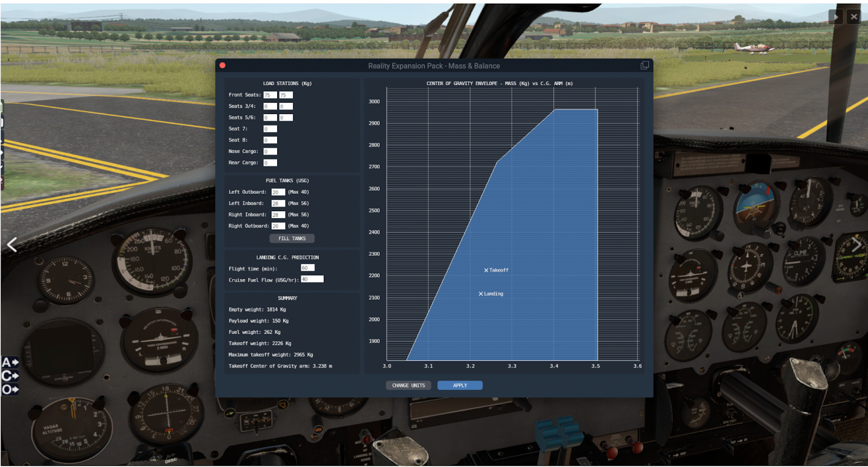Click the attitude indicator on the right panel

(x=756, y=207)
